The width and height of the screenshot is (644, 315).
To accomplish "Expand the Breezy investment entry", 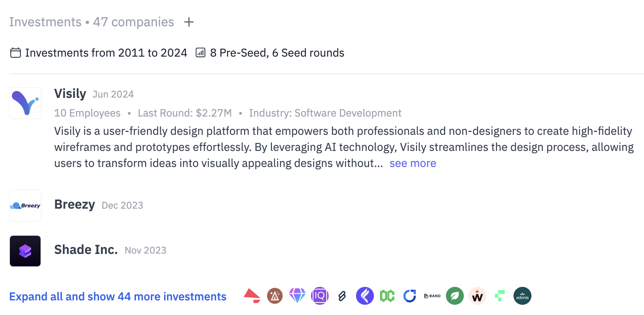I will pos(75,205).
